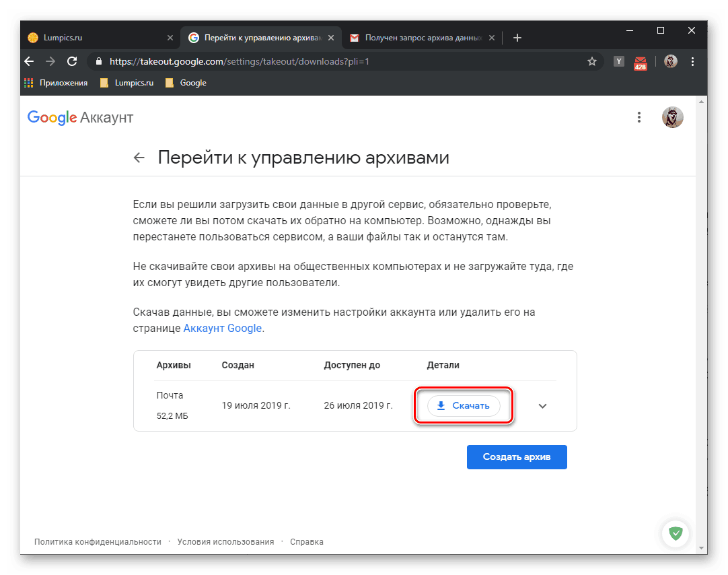
Task: Click the page scrollbar up arrow
Action: point(702,101)
